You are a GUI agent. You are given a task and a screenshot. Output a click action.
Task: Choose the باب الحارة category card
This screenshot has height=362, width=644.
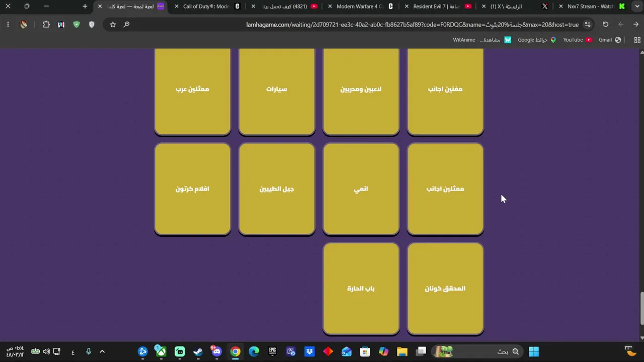click(x=361, y=289)
